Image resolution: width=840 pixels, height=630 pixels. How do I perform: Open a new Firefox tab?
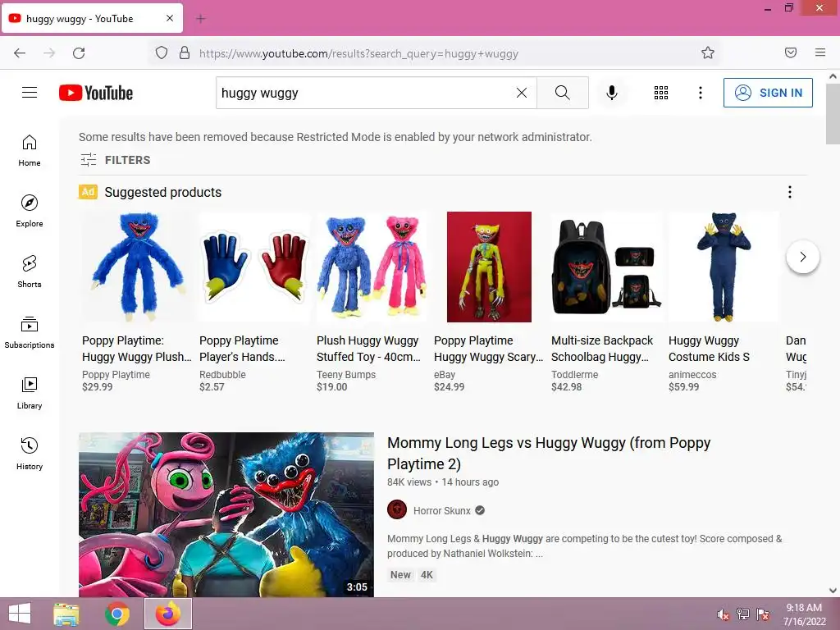[201, 19]
